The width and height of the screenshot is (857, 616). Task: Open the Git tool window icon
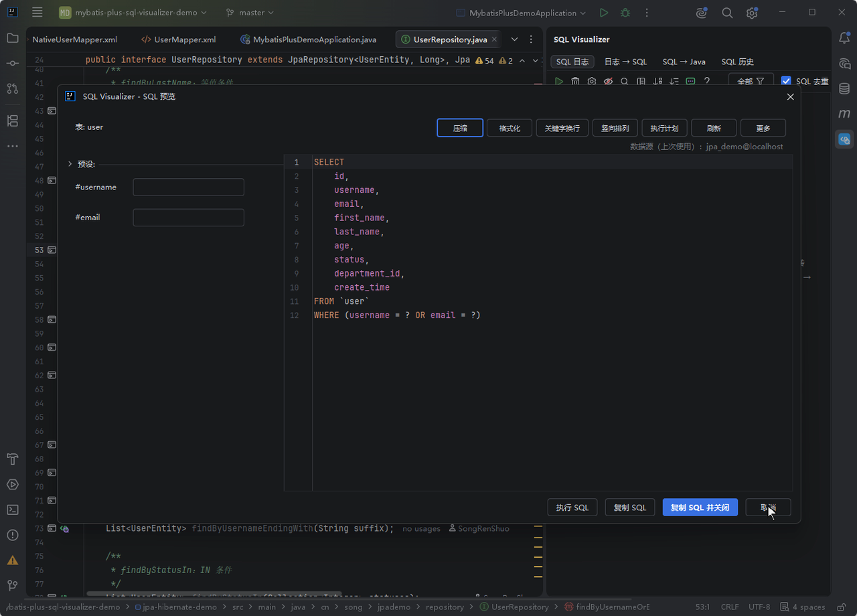click(13, 585)
